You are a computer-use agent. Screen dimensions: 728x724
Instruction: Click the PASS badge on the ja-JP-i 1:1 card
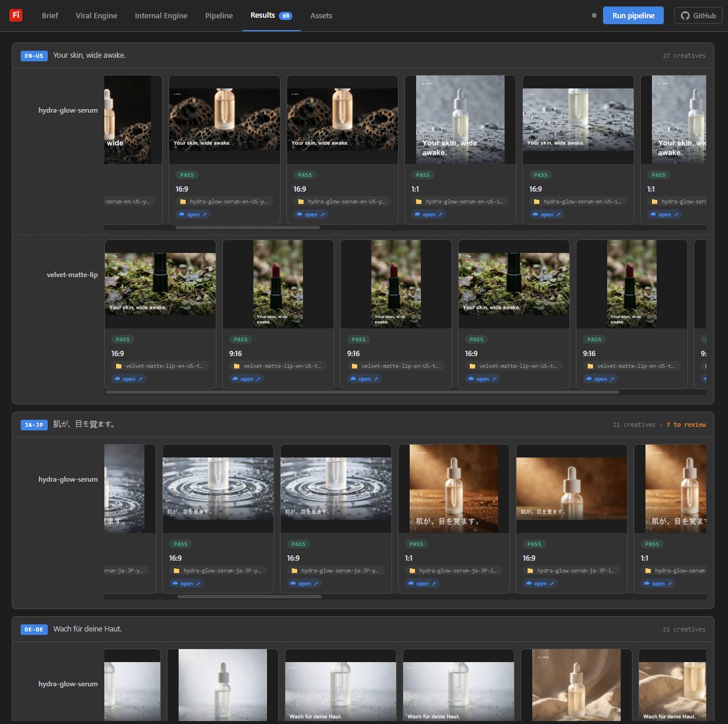[x=416, y=544]
